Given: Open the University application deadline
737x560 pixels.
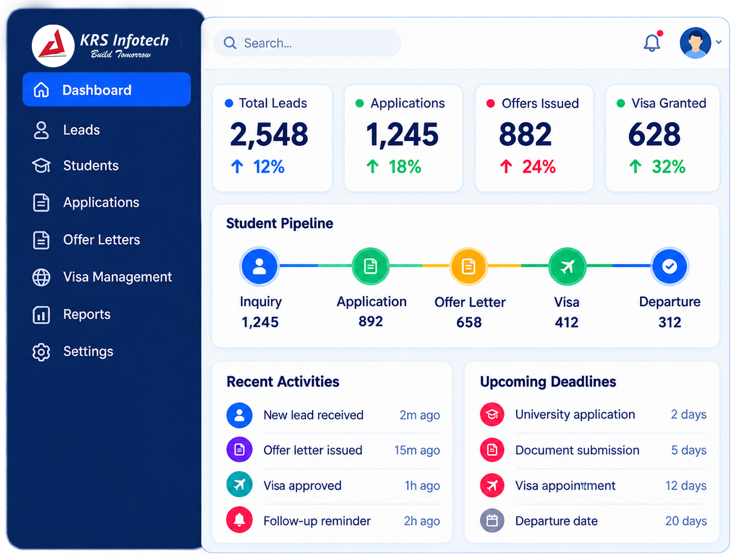Looking at the screenshot, I should (x=593, y=414).
